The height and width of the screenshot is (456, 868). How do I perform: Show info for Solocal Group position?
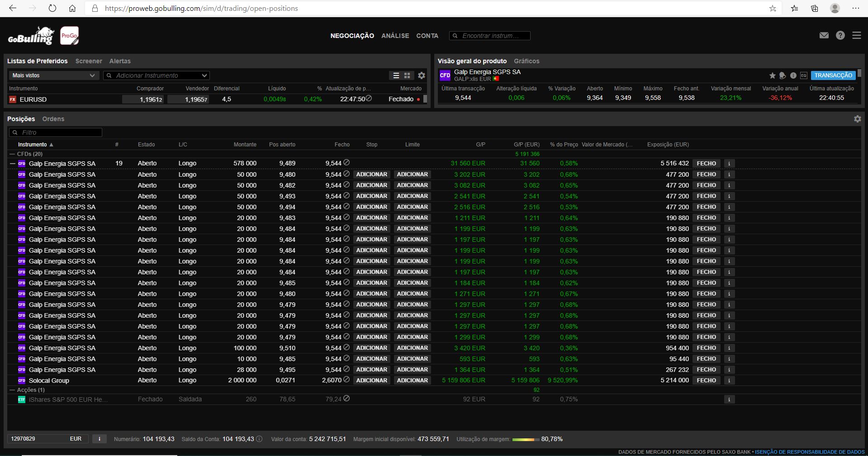[x=729, y=381]
